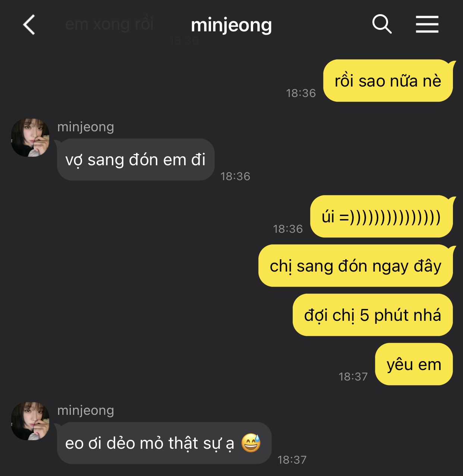Tap minjeong's avatar beside the first message
The width and height of the screenshot is (463, 476).
(30, 138)
